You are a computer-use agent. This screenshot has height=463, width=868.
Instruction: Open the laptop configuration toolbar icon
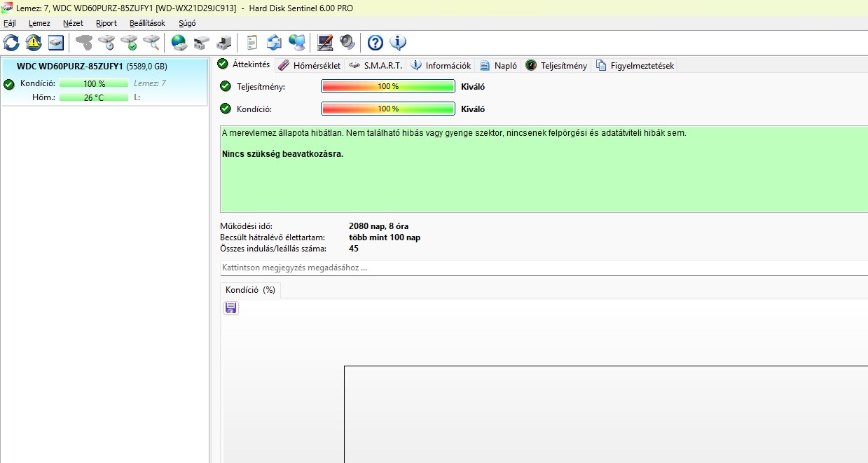[x=325, y=43]
